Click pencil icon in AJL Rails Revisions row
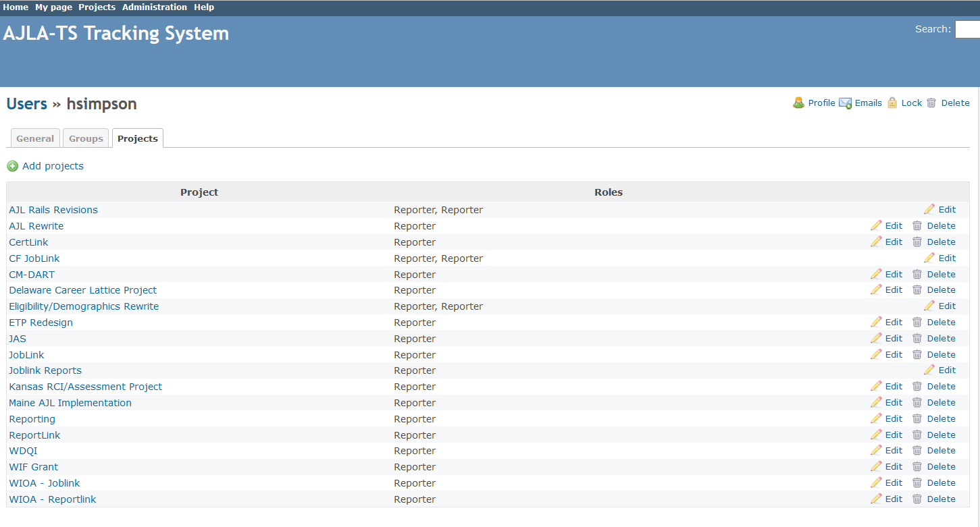The width and height of the screenshot is (980, 527). click(929, 209)
